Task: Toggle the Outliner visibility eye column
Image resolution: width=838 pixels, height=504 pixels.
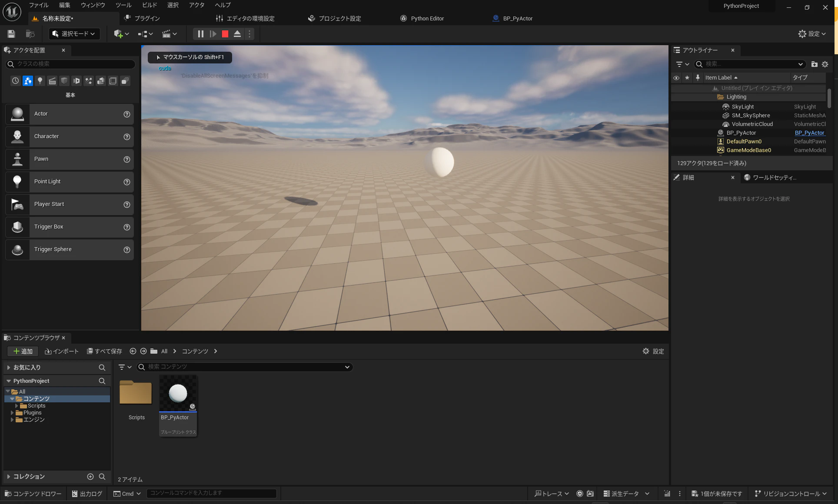Action: pyautogui.click(x=676, y=78)
